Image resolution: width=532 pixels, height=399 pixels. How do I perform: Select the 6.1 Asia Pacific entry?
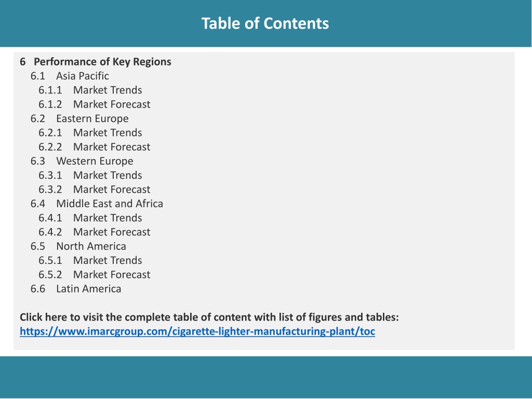coord(70,76)
